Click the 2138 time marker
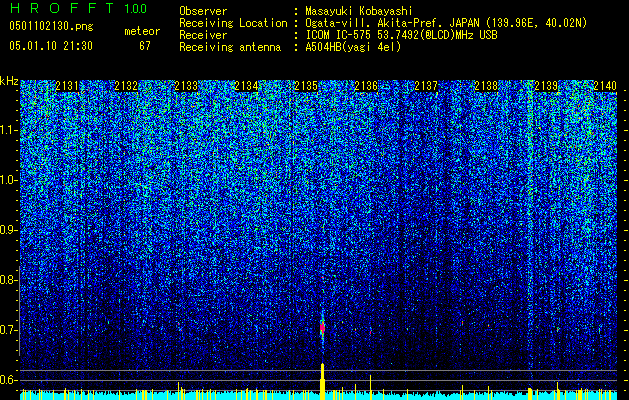Screen dimensions: 629x400 point(486,86)
